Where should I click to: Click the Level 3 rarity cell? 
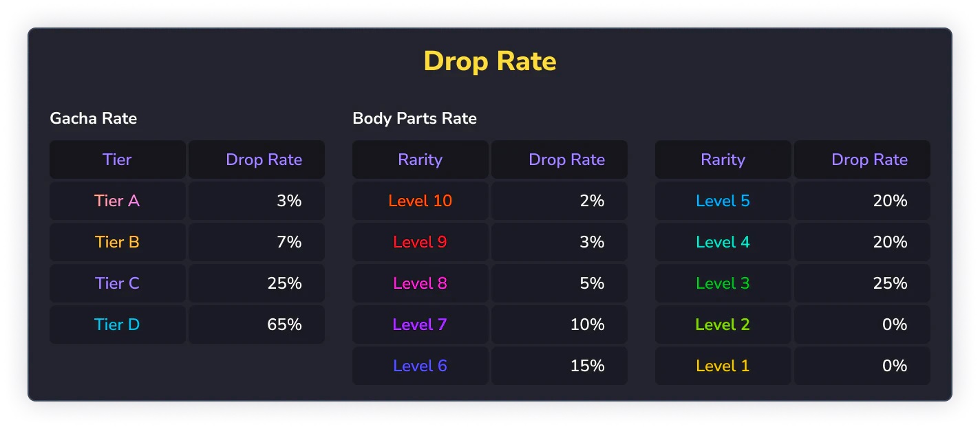[723, 283]
